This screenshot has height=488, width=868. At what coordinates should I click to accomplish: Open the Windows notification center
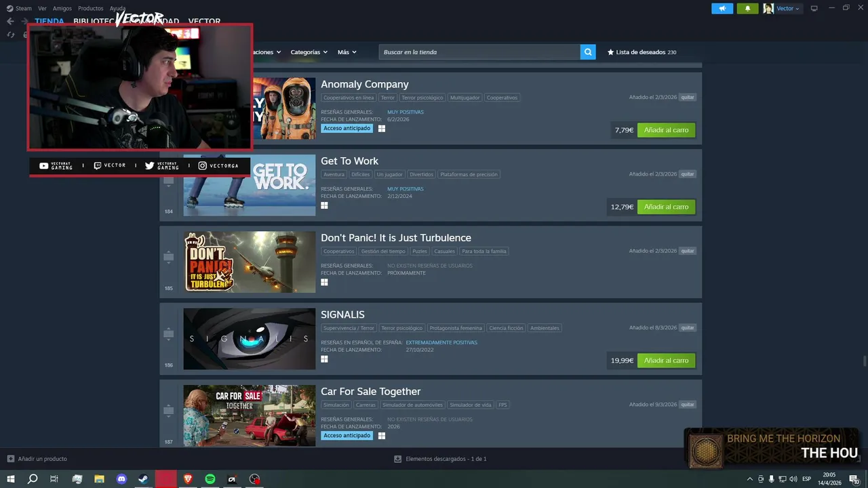(x=854, y=479)
